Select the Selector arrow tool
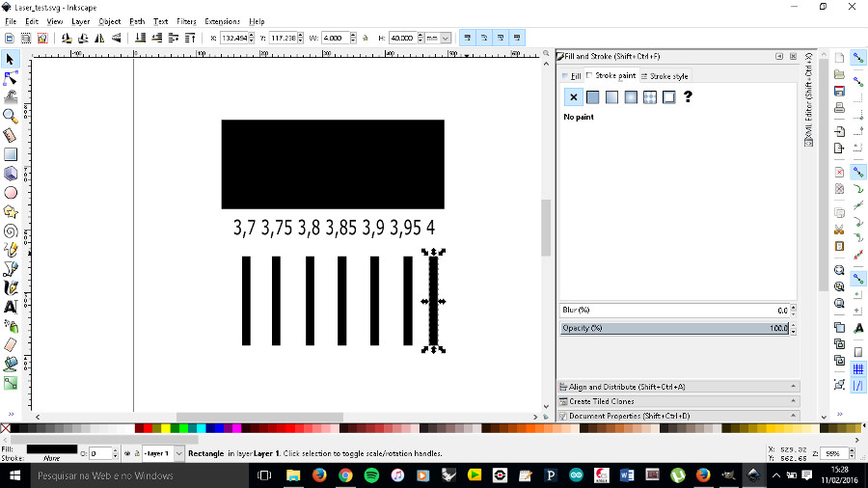Viewport: 868px width, 488px height. point(10,59)
